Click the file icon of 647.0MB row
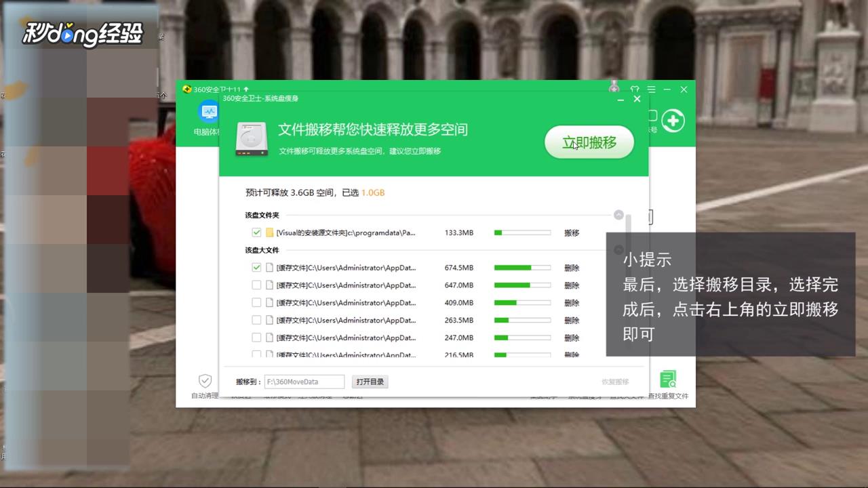Viewport: 868px width, 488px height. click(x=269, y=285)
